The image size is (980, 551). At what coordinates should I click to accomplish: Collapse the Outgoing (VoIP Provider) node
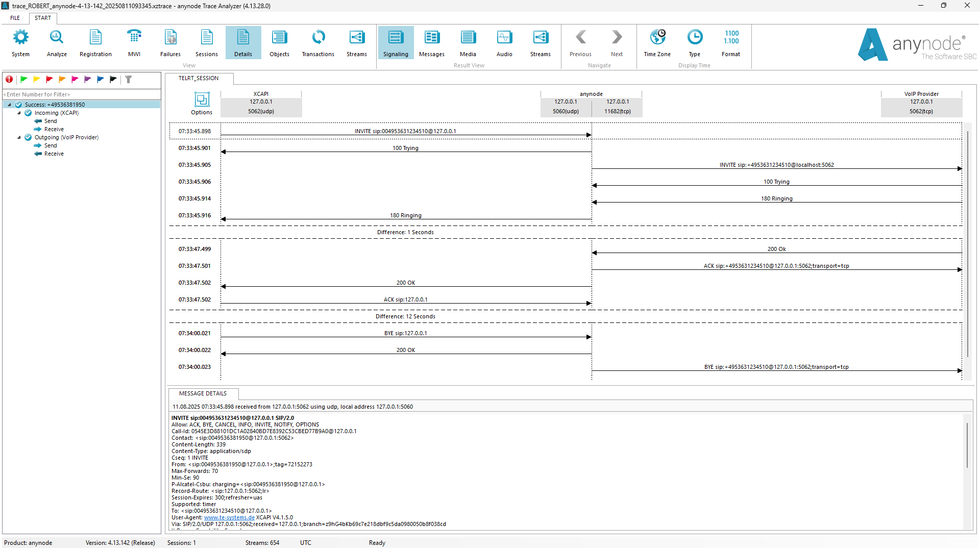click(19, 137)
